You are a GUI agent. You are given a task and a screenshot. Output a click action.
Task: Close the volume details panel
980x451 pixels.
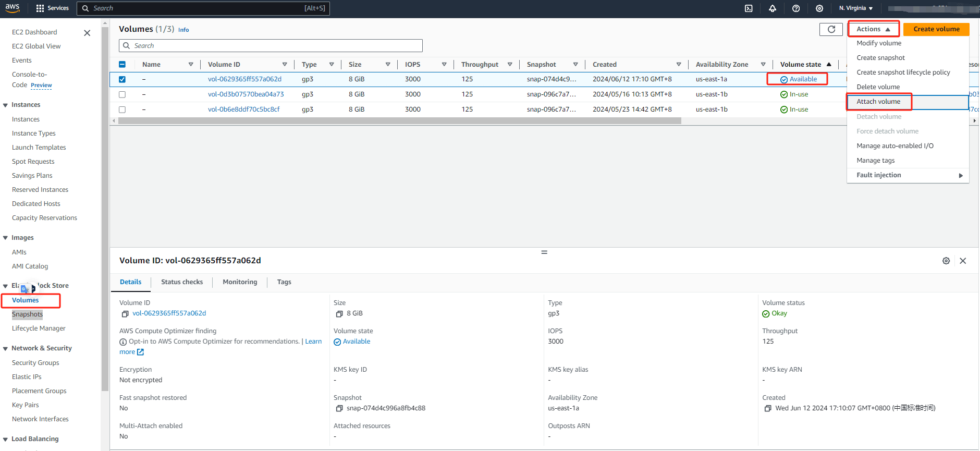click(963, 261)
